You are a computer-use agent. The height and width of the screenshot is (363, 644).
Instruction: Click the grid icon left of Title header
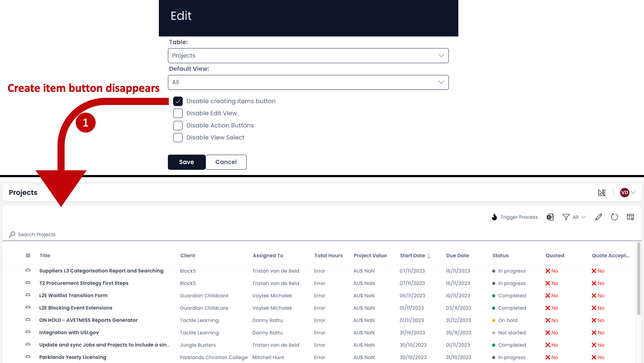click(28, 256)
